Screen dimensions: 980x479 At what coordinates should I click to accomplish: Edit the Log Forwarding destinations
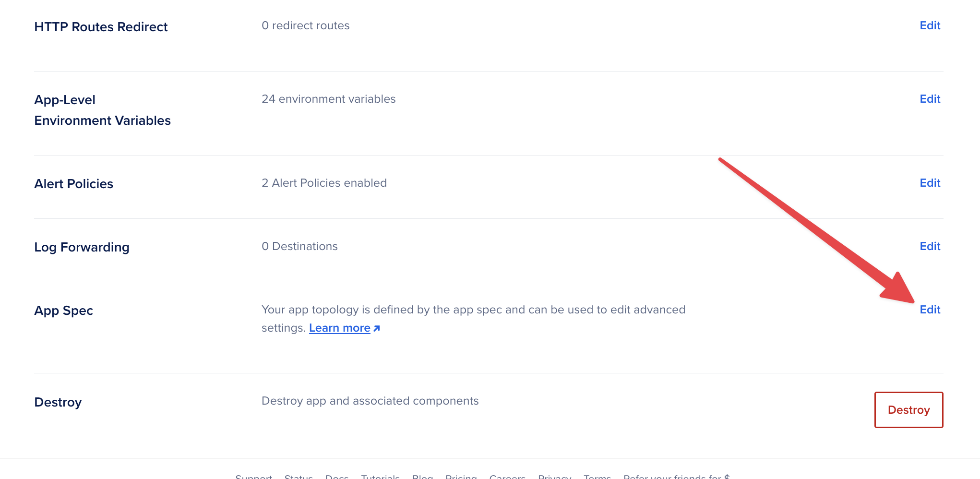pos(930,246)
